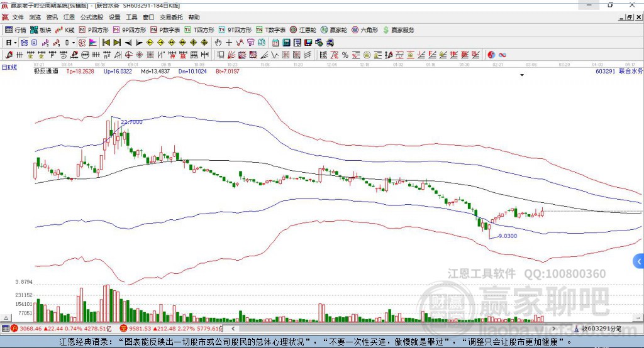Open the T四方形 time square tool
The image size is (644, 348).
click(x=199, y=30)
